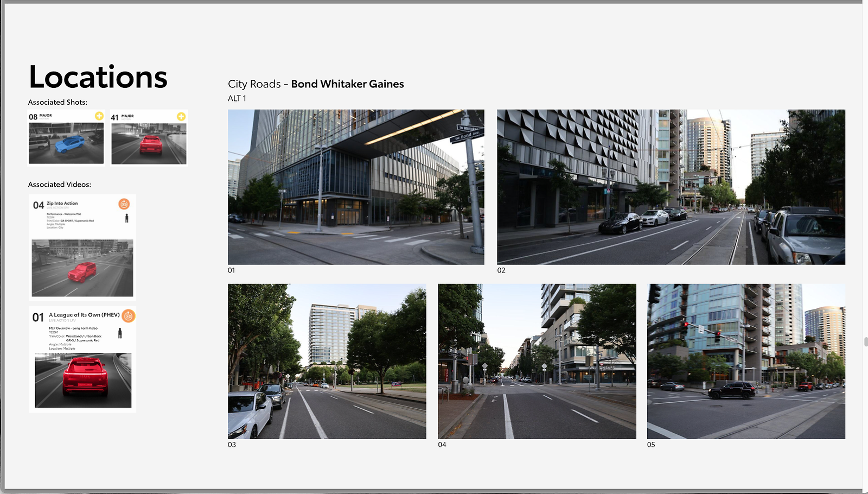
Task: Click the A League of Its Own (PHEV) title
Action: point(84,315)
